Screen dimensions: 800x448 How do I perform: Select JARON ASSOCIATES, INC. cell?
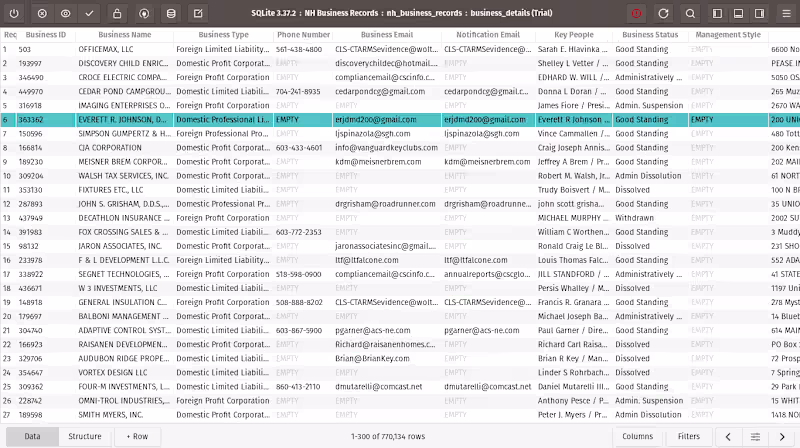click(x=124, y=246)
